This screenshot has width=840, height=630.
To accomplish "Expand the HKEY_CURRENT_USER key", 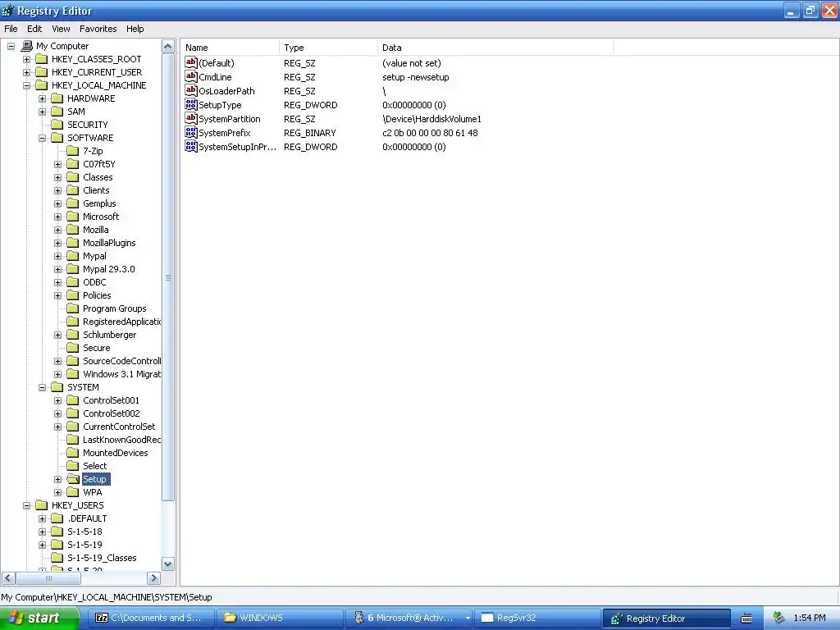I will pos(27,72).
